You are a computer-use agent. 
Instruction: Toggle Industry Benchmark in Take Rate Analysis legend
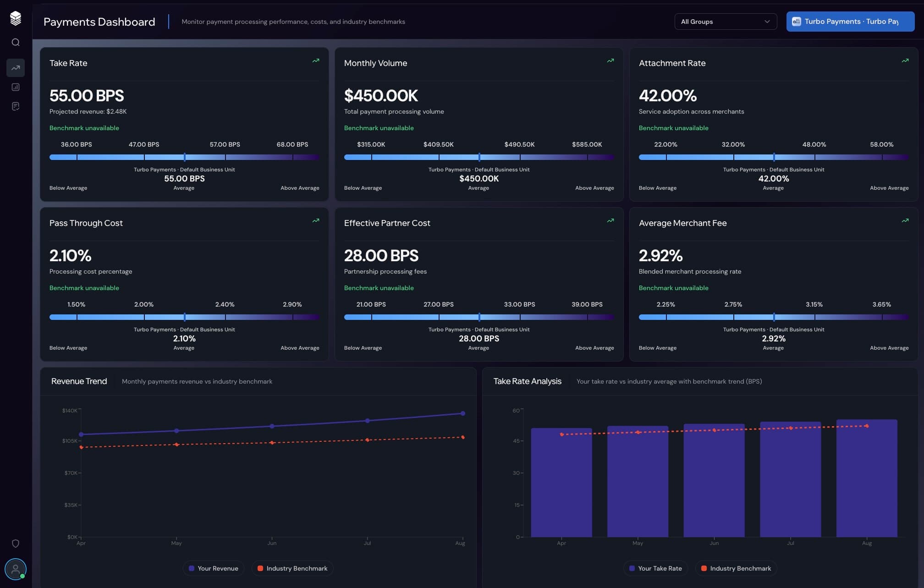click(736, 568)
